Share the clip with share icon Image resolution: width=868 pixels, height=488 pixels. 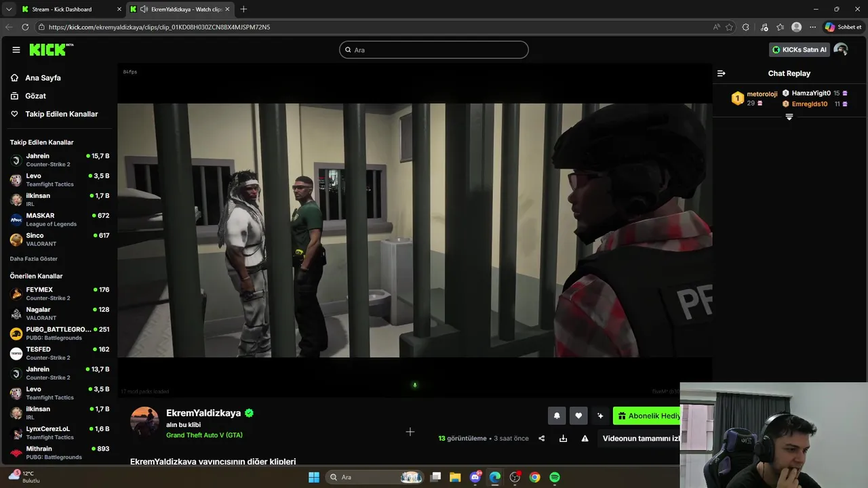(x=541, y=439)
